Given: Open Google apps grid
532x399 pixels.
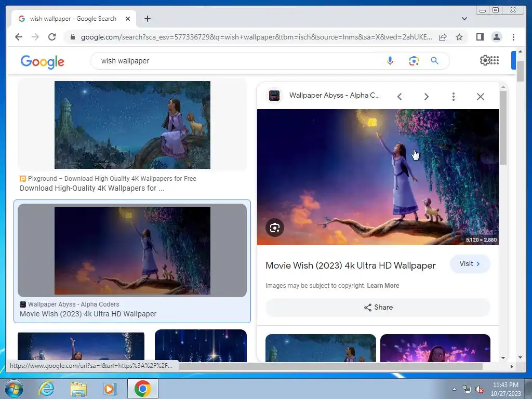Looking at the screenshot, I should tap(495, 60).
